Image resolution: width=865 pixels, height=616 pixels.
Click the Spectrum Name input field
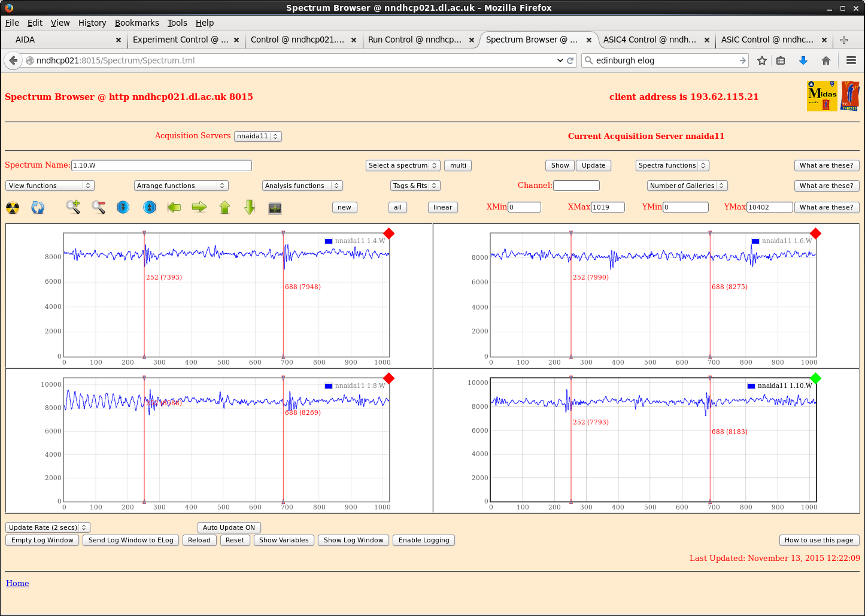click(162, 165)
